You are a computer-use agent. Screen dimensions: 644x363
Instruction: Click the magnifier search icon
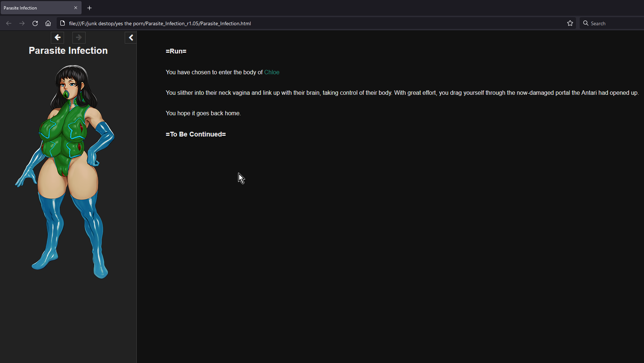[x=586, y=23]
